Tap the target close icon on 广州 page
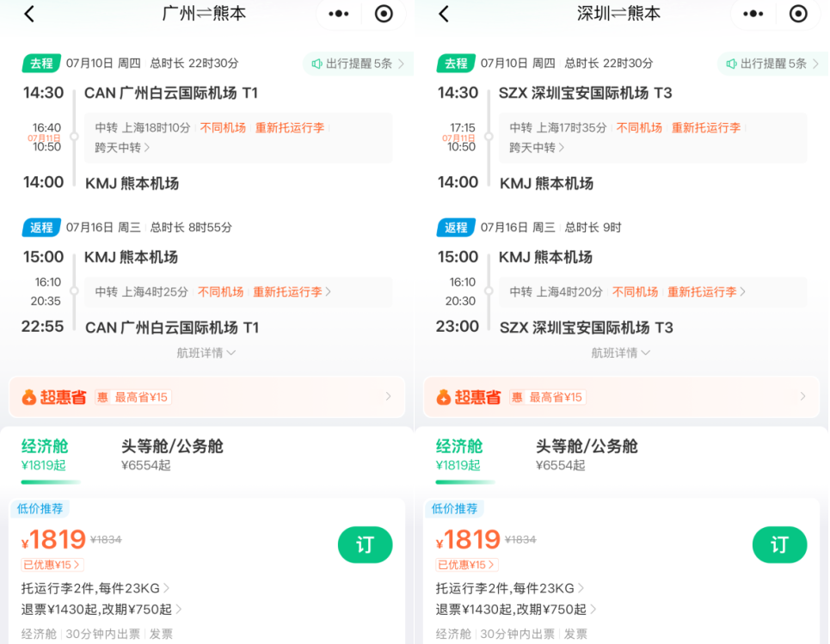Image resolution: width=830 pixels, height=644 pixels. tap(384, 14)
